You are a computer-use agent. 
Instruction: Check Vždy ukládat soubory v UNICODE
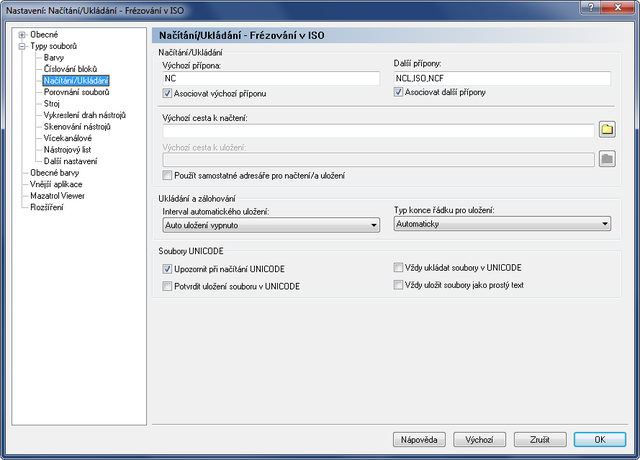(x=398, y=268)
